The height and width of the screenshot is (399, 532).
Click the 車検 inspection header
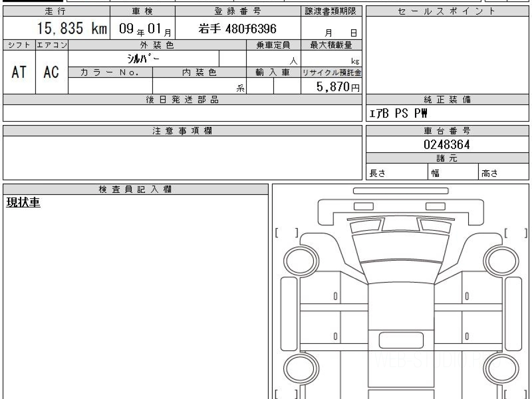coord(142,12)
